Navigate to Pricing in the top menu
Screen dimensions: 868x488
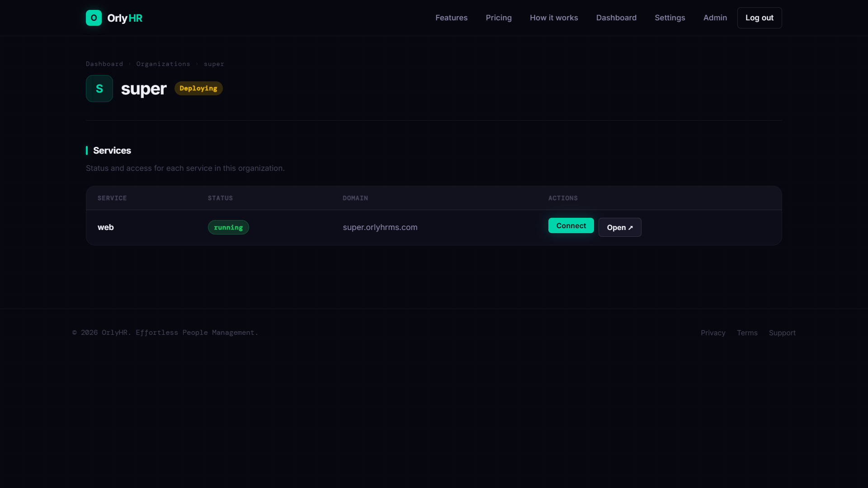point(499,18)
